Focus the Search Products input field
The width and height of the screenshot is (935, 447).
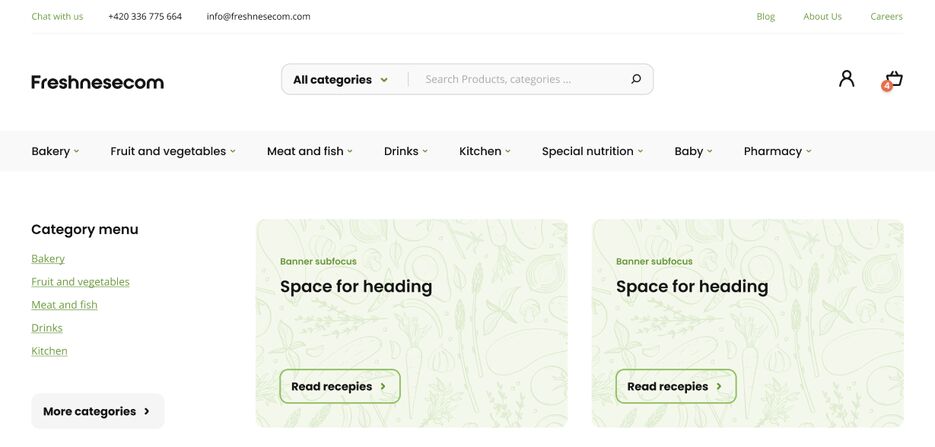tap(522, 79)
